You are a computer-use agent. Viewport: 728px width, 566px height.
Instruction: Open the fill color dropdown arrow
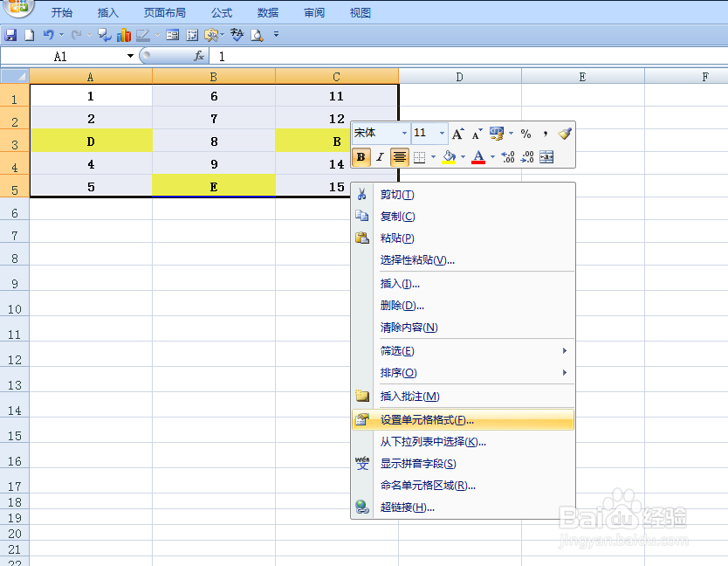click(x=463, y=156)
